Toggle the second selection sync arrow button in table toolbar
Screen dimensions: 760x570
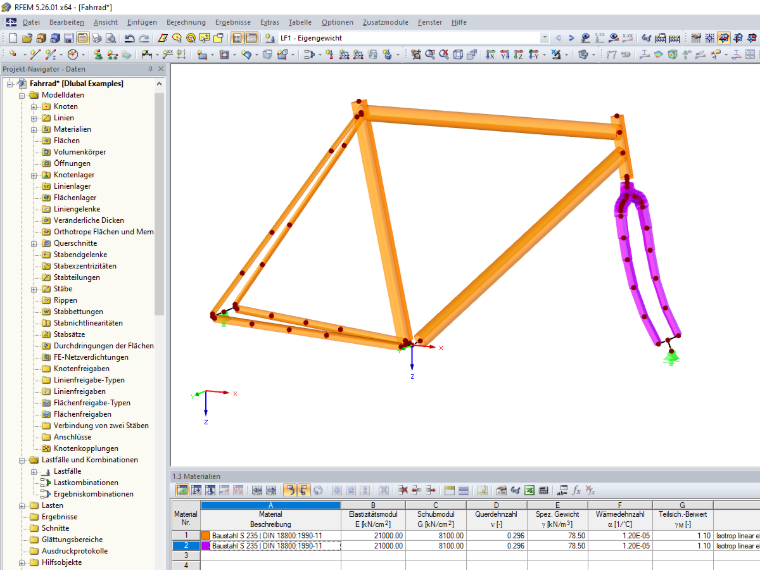point(303,491)
